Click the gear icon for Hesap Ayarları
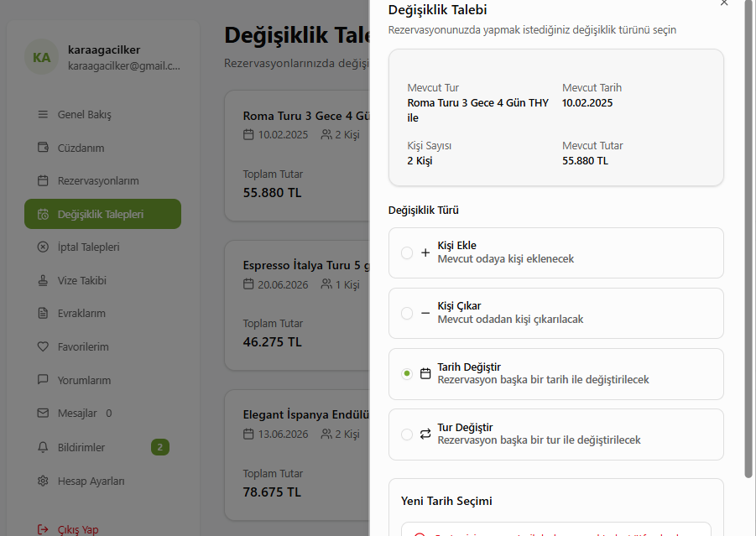Viewport: 756px width, 536px height. pyautogui.click(x=43, y=481)
